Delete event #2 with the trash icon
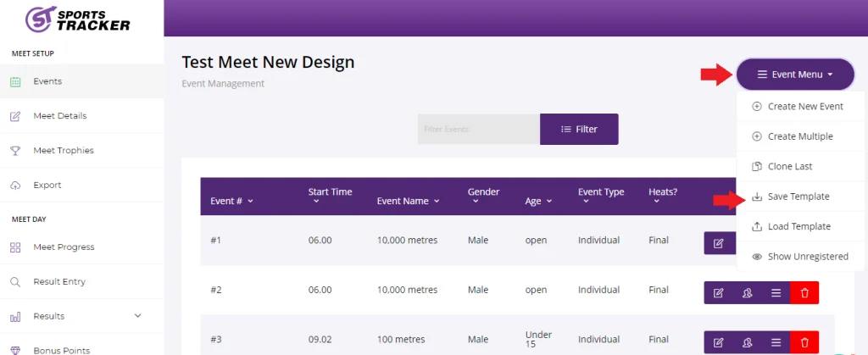Image resolution: width=868 pixels, height=355 pixels. tap(804, 293)
